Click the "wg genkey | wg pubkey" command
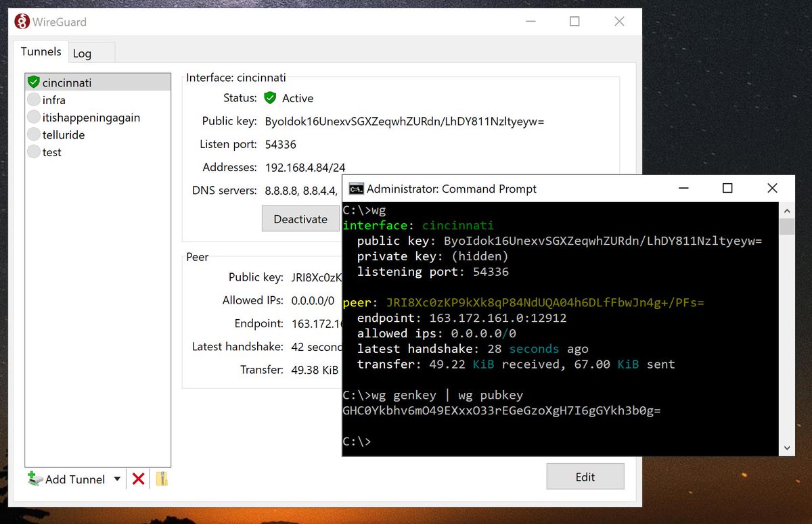The image size is (812, 524). [447, 395]
